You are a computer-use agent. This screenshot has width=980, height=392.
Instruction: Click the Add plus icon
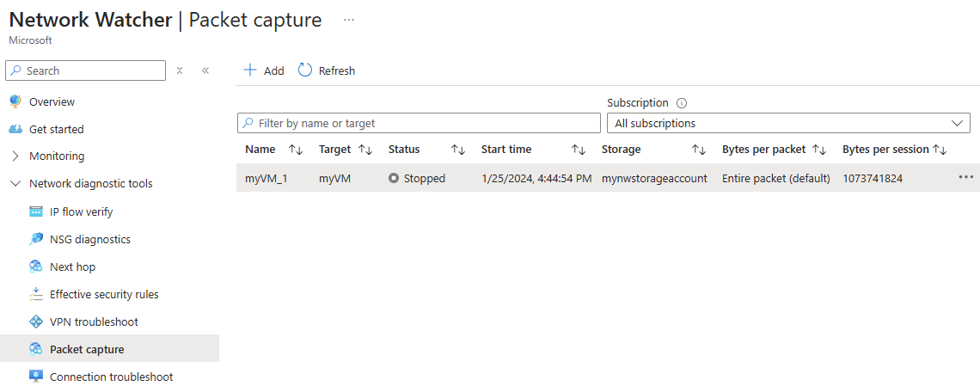coord(250,70)
